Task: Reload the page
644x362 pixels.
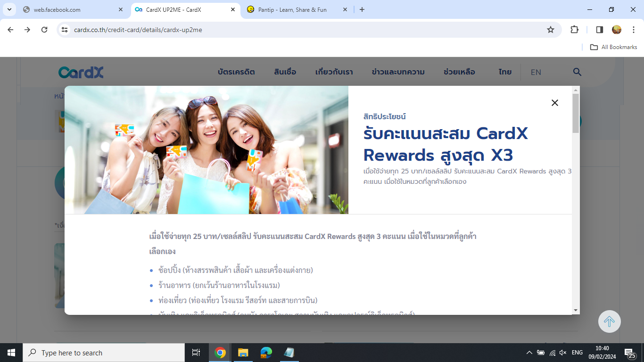Action: tap(44, 30)
